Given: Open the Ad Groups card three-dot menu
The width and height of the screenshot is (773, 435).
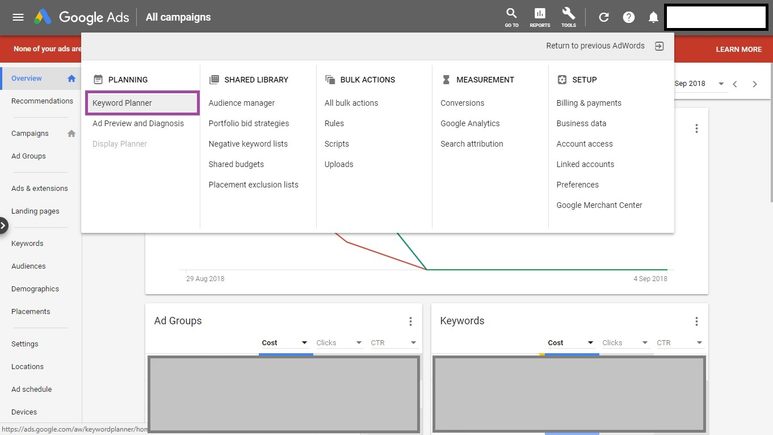Looking at the screenshot, I should point(410,322).
